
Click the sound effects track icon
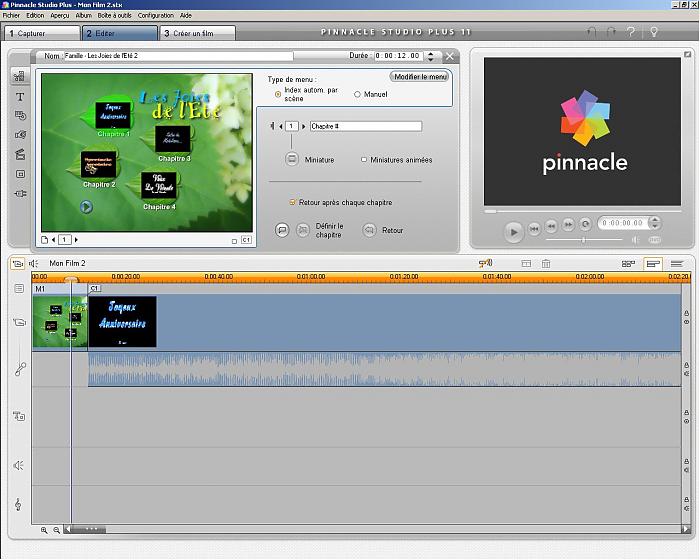click(x=18, y=465)
